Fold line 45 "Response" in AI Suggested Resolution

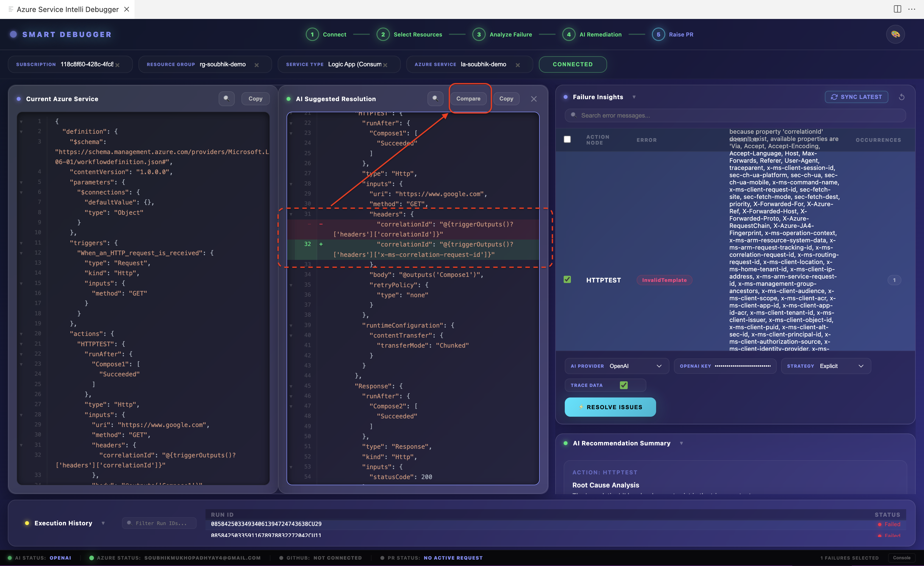(x=291, y=386)
